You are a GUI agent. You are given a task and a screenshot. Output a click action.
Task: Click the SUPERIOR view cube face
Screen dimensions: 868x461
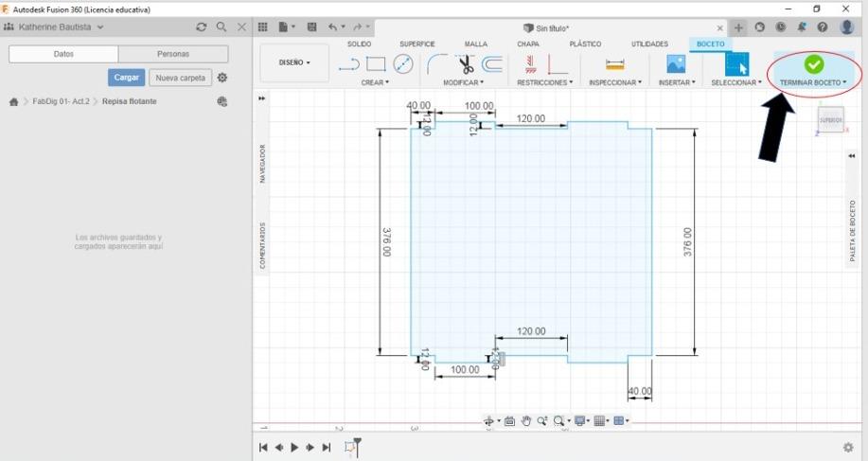(x=830, y=119)
